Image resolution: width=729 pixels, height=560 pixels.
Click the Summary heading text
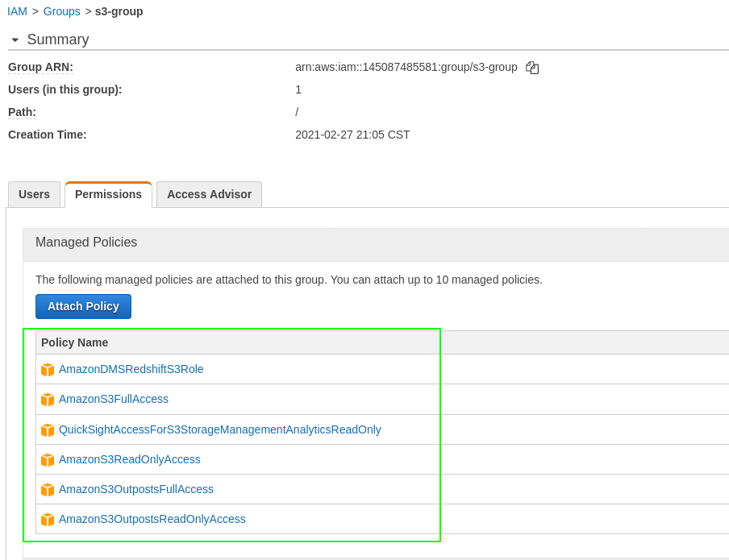pyautogui.click(x=58, y=39)
